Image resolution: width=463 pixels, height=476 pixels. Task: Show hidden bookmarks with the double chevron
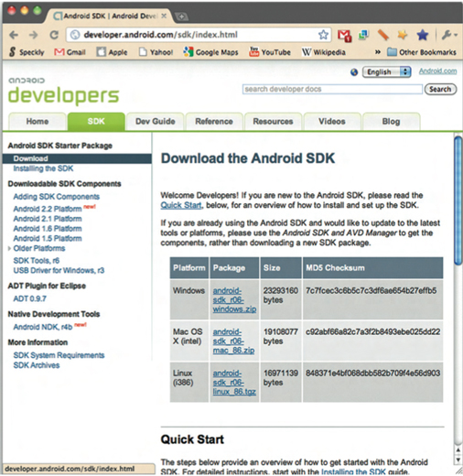click(x=378, y=52)
